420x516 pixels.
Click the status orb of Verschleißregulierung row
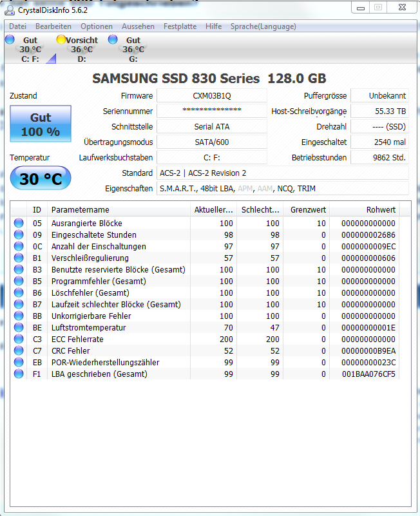(19, 258)
